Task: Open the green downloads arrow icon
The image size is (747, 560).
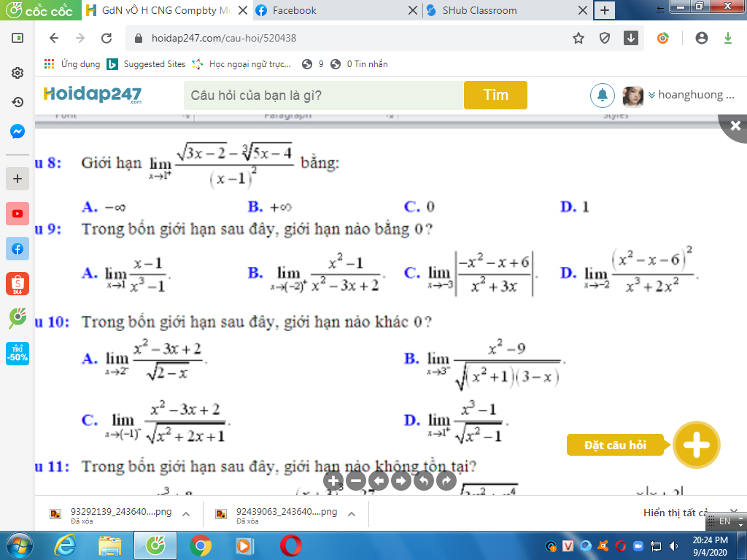Action: (727, 38)
